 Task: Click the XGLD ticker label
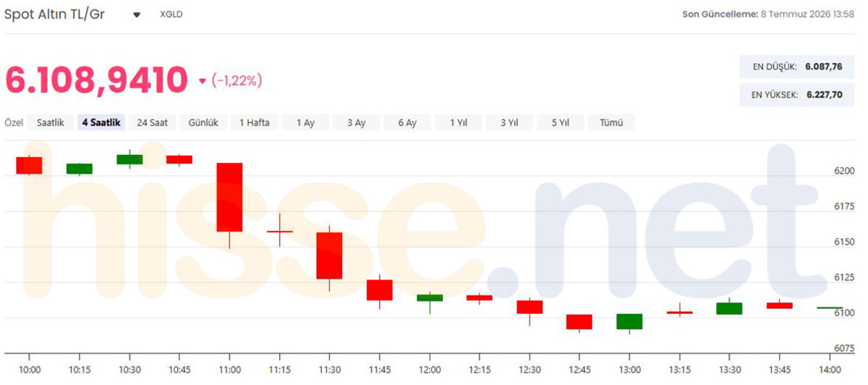click(171, 15)
